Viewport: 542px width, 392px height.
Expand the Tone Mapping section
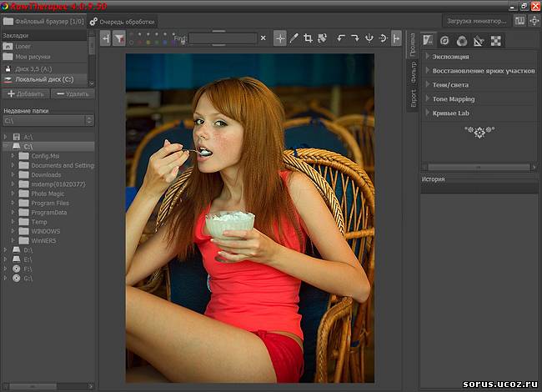coord(454,99)
